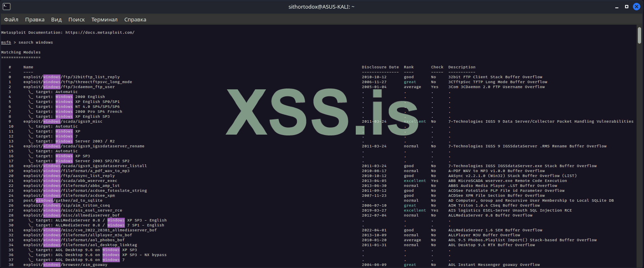Click the docs.metasploit.com URL
The height and width of the screenshot is (268, 644).
[100, 33]
